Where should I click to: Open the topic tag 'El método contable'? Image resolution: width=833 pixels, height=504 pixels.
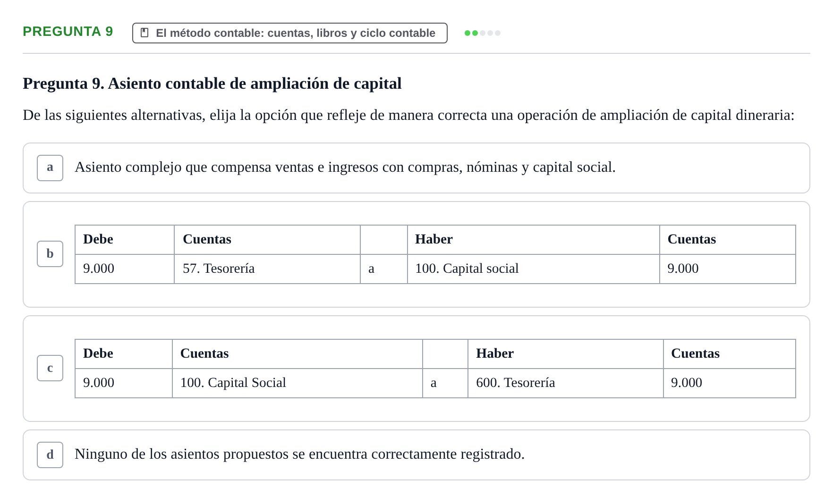click(x=290, y=33)
